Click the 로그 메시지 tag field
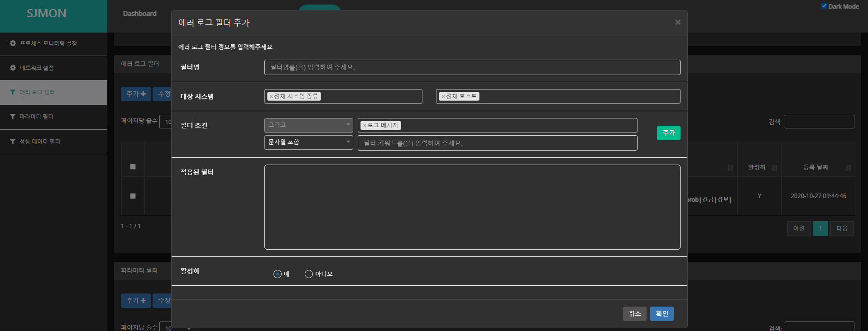Screen dimensions: 868x331 pos(497,125)
